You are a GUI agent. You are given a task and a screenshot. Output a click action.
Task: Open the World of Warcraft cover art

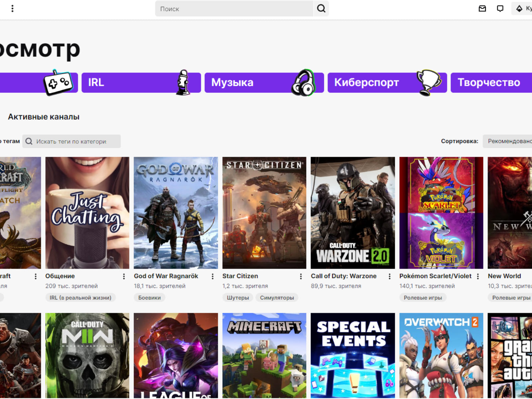[21, 213]
